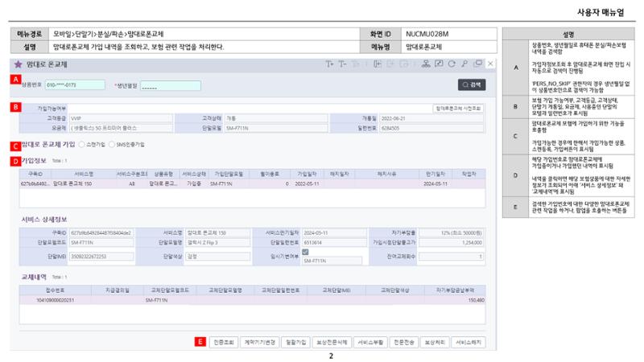Click the NUCMU028M screen ID text
The width and height of the screenshot is (644, 362).
coord(427,34)
